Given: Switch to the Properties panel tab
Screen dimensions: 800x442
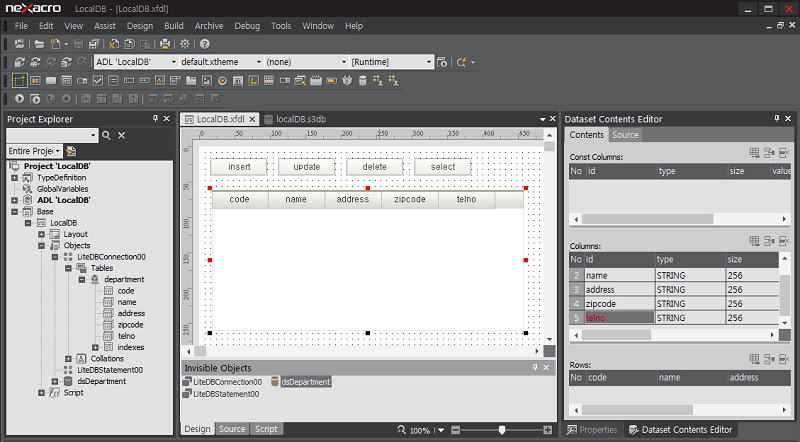Looking at the screenshot, I should pyautogui.click(x=592, y=430).
